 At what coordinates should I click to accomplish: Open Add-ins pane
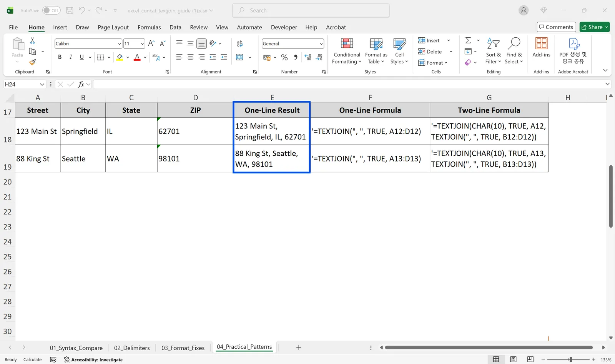click(541, 48)
